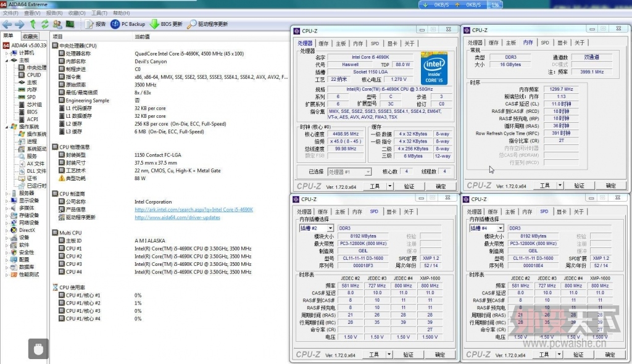
Task: Click the floating mouse icon at bottom left
Action: click(x=39, y=349)
